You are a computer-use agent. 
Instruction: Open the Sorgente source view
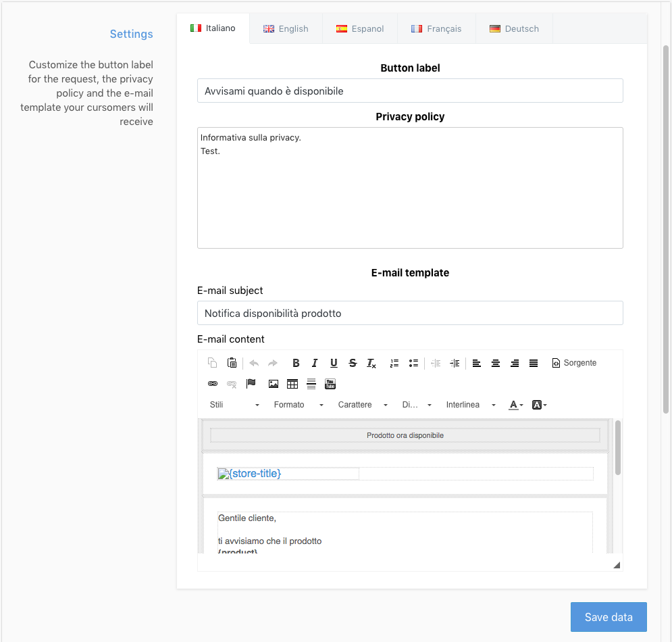[573, 363]
